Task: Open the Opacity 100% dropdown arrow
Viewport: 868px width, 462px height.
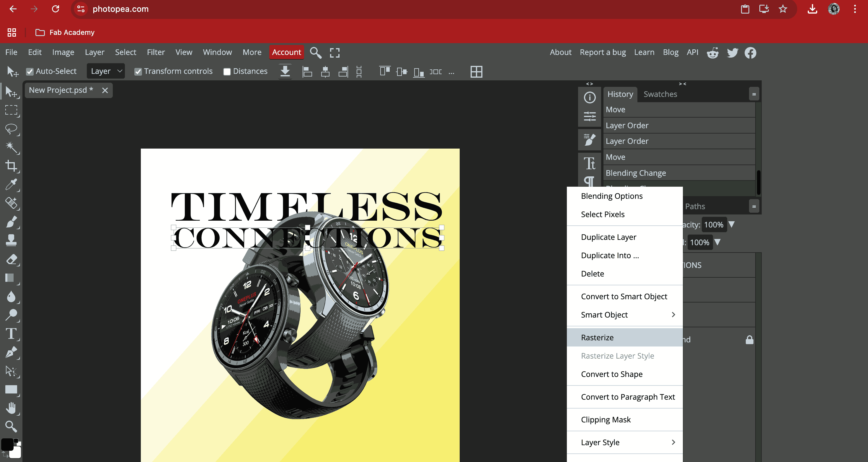Action: click(732, 224)
